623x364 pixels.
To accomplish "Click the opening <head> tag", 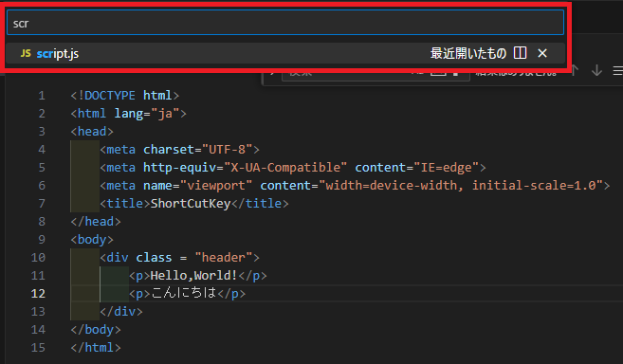I will point(92,132).
